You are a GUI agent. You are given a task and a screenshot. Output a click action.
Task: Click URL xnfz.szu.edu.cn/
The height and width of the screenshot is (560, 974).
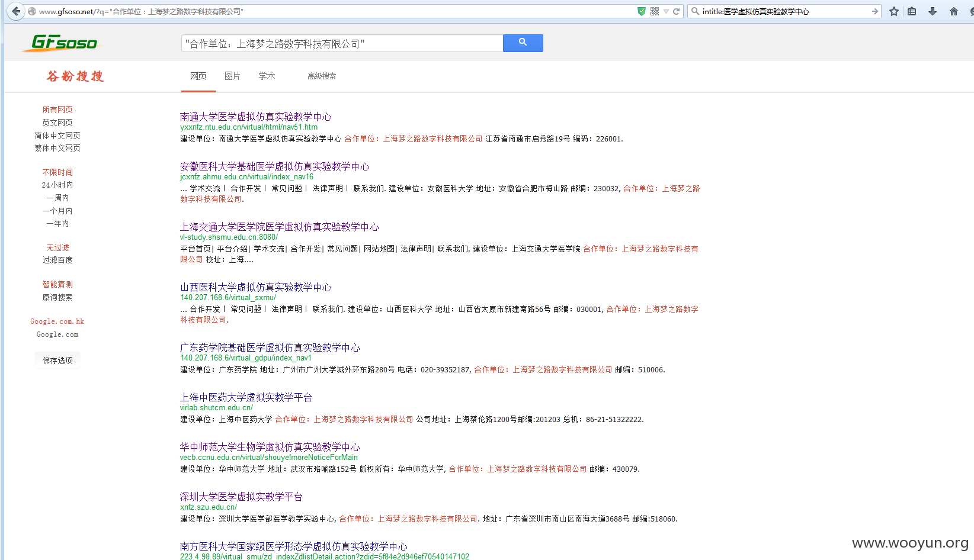tap(209, 507)
